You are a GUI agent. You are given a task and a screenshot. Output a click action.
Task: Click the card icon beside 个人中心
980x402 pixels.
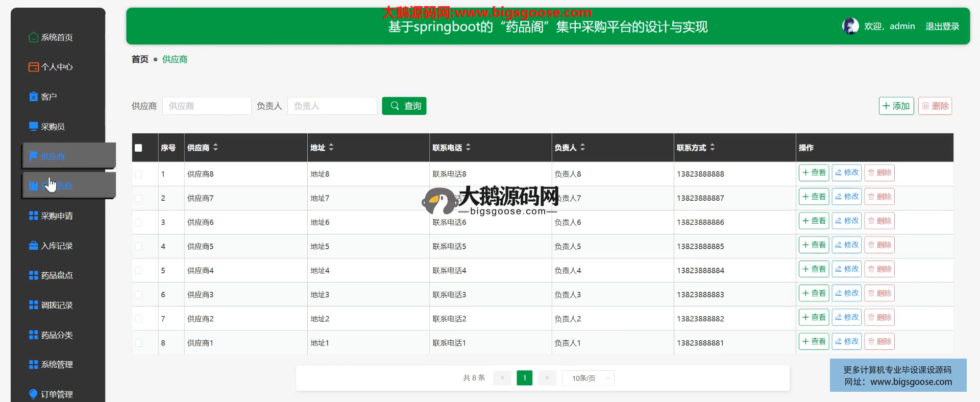(33, 67)
